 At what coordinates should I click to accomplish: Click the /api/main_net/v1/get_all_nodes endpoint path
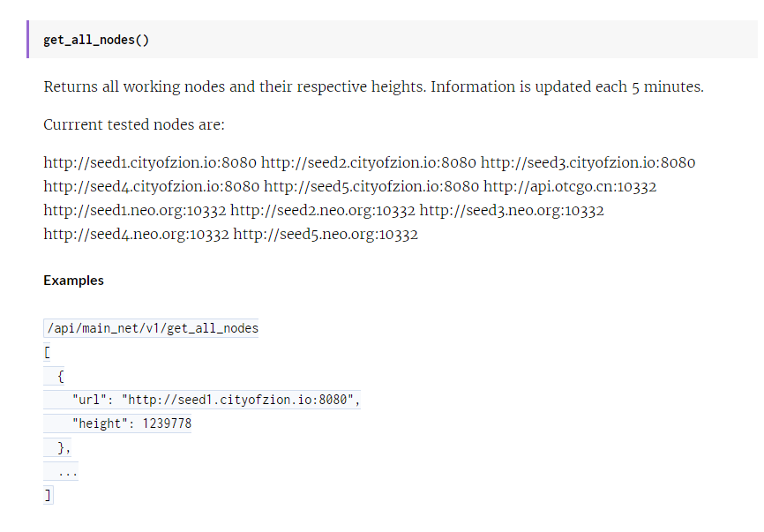click(151, 328)
